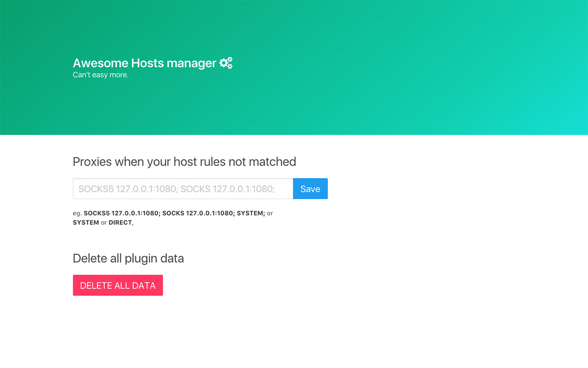Click the subtitle Can't easy more
The width and height of the screenshot is (588, 368).
click(100, 75)
